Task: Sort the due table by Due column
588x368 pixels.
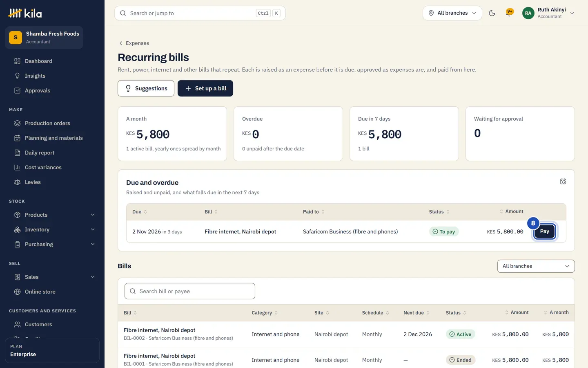Action: point(140,212)
